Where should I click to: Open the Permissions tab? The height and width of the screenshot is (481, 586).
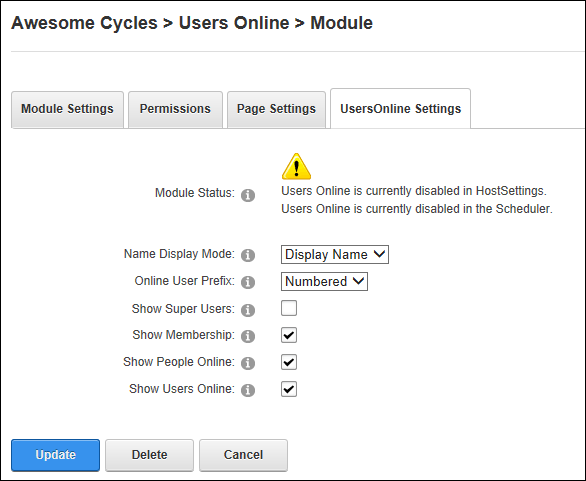click(x=175, y=110)
